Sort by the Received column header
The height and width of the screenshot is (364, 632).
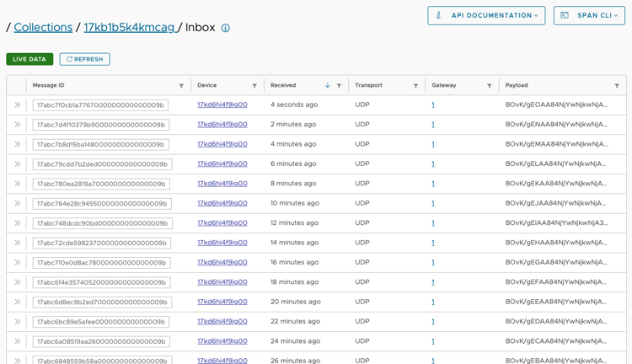[x=283, y=85]
